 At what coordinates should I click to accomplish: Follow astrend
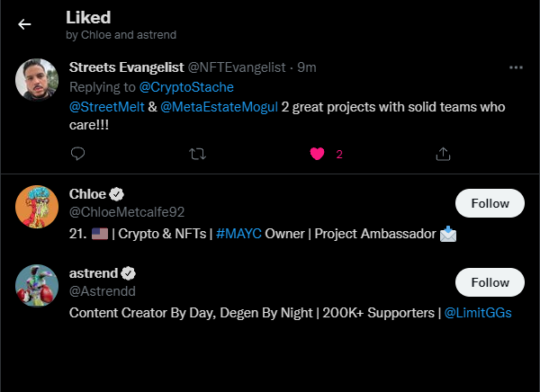490,282
